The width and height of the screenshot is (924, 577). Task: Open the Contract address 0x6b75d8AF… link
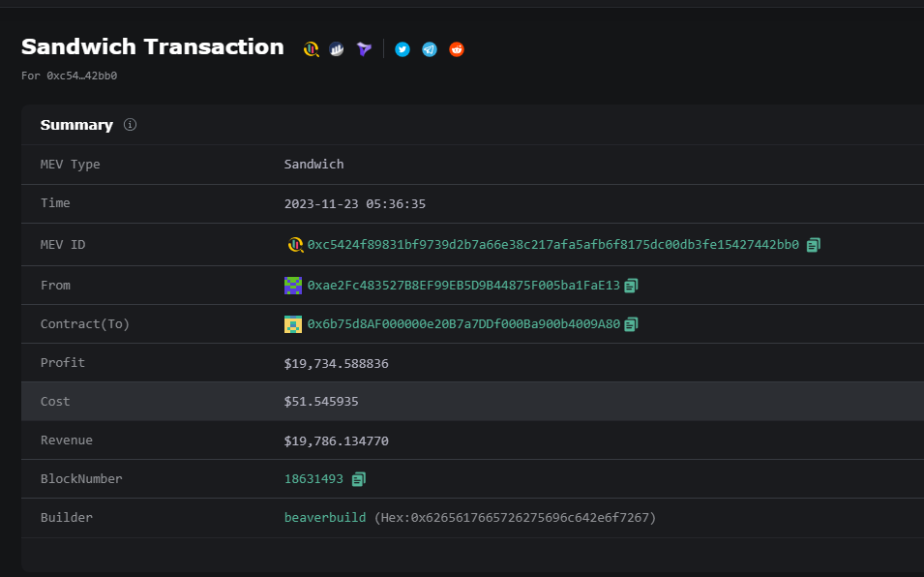[462, 324]
